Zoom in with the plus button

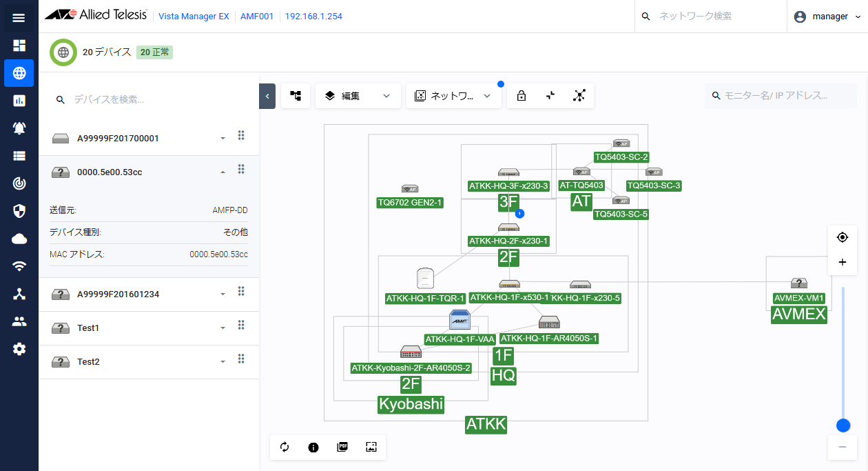tap(843, 262)
